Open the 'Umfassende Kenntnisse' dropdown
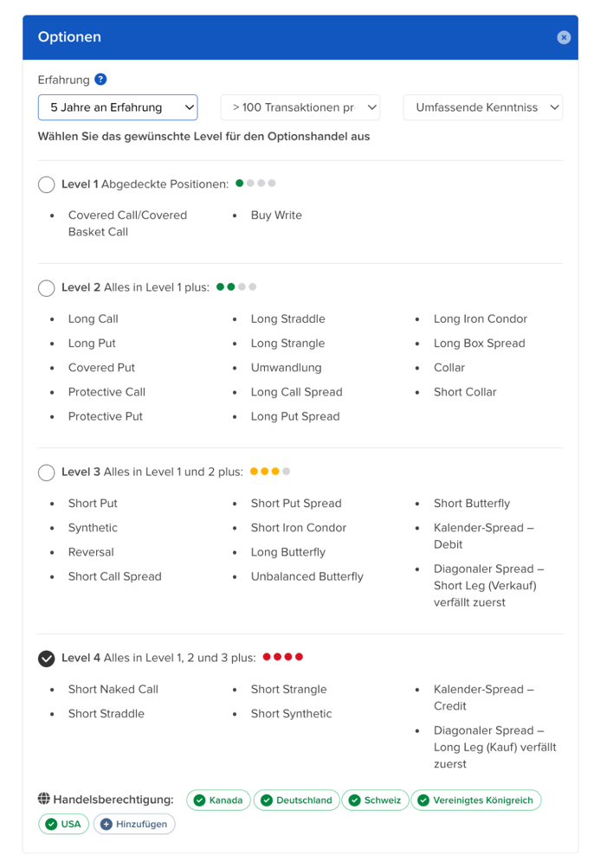This screenshot has height=868, width=594. tap(482, 107)
